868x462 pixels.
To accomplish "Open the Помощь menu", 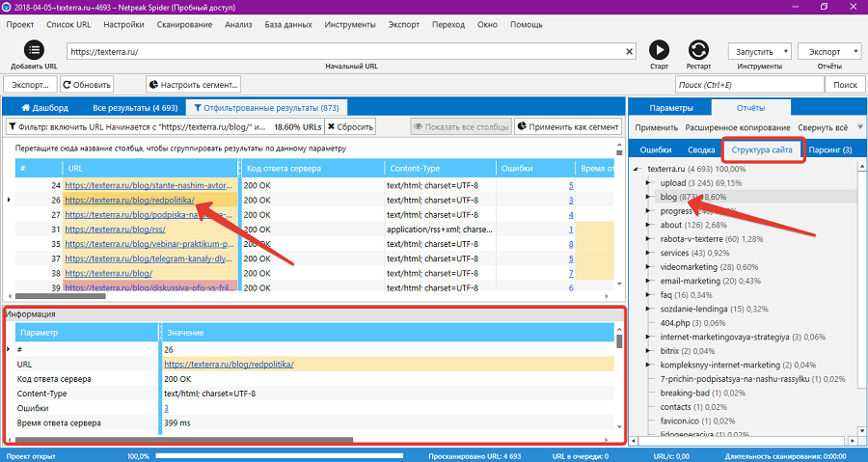I will (x=526, y=24).
